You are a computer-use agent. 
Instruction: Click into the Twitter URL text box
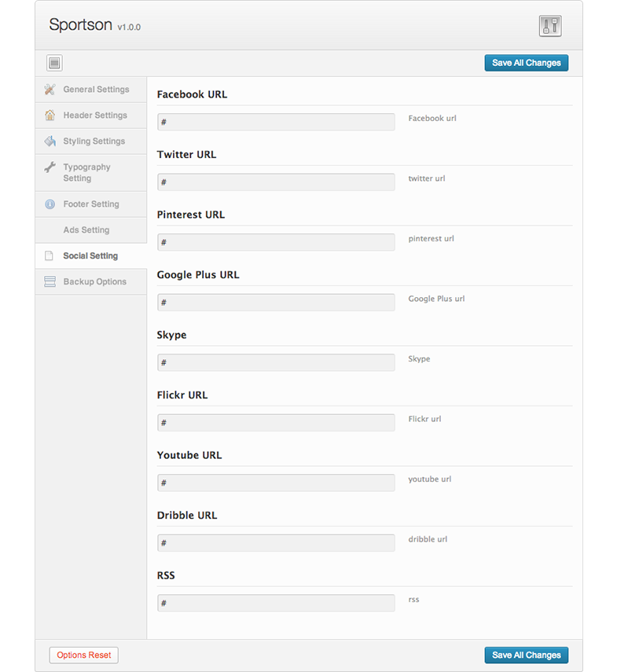pos(276,182)
